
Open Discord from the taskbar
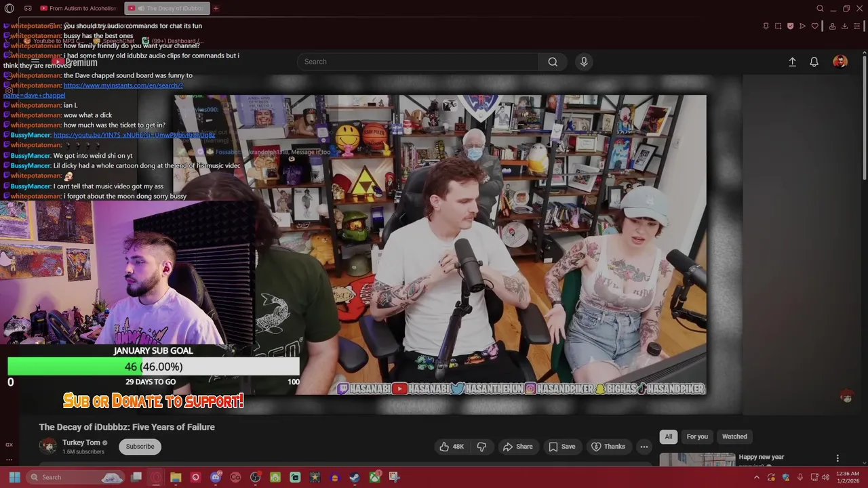(216, 477)
